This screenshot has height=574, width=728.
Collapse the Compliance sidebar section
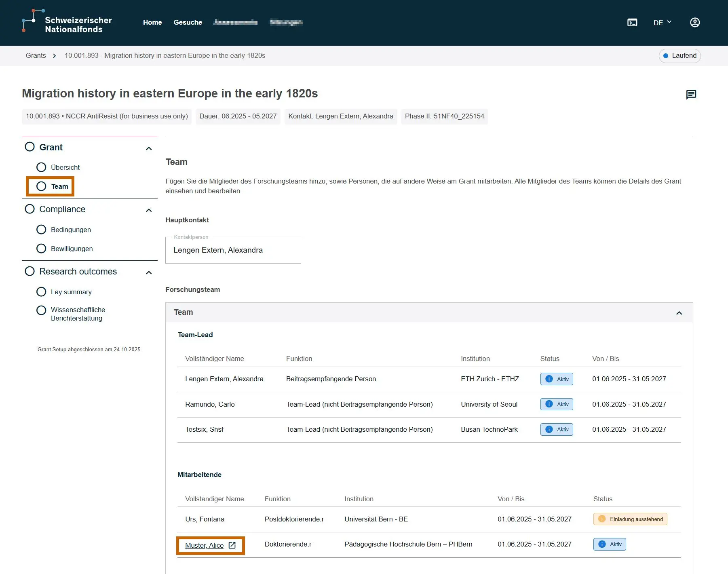pyautogui.click(x=149, y=210)
